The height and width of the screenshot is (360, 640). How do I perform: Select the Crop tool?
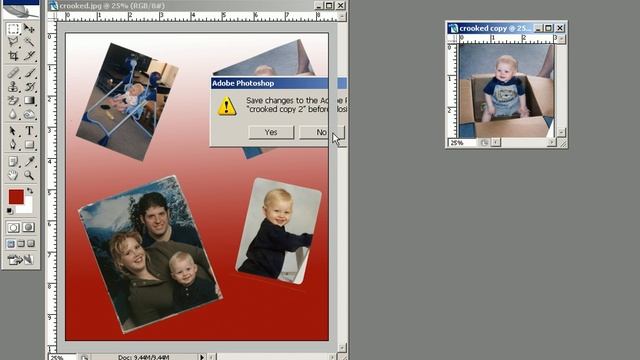[13, 56]
